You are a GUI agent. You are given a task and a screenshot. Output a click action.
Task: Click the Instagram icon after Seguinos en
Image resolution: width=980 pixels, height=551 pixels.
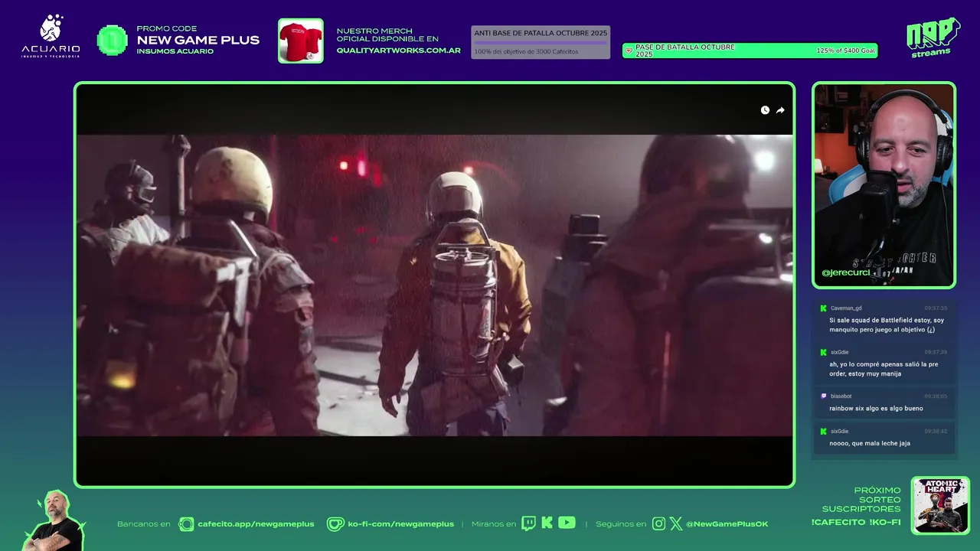click(x=658, y=524)
